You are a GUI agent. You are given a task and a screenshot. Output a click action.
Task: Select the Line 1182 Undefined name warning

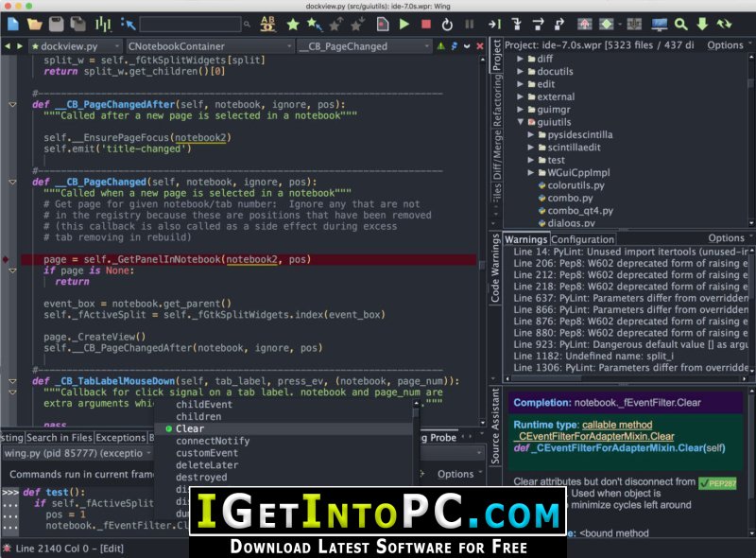click(x=593, y=357)
